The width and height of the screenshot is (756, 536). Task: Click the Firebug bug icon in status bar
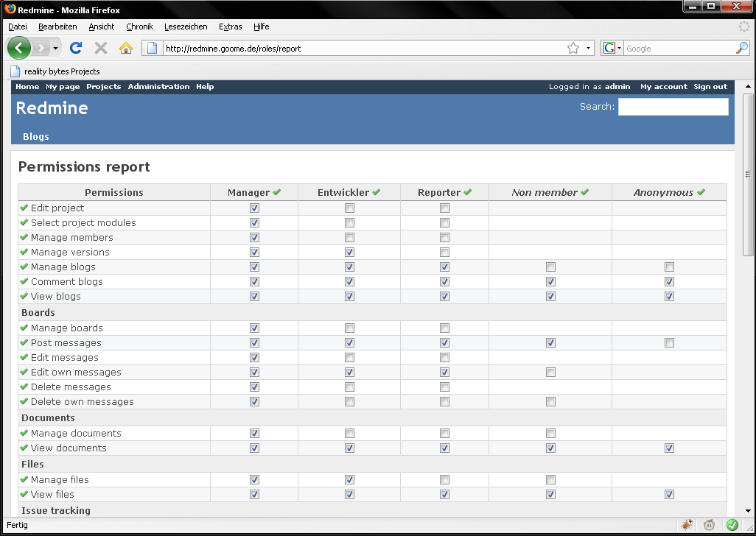687,525
